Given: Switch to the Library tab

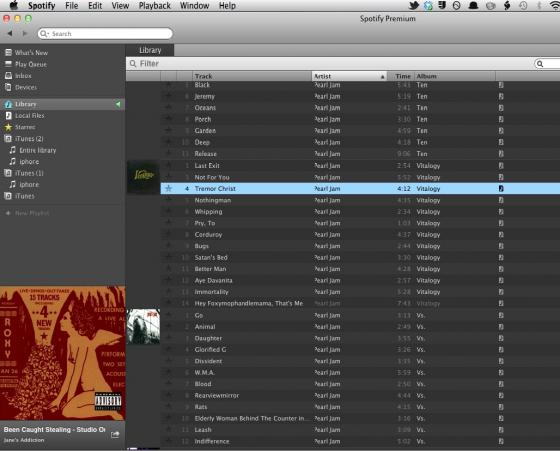Looking at the screenshot, I should click(150, 50).
